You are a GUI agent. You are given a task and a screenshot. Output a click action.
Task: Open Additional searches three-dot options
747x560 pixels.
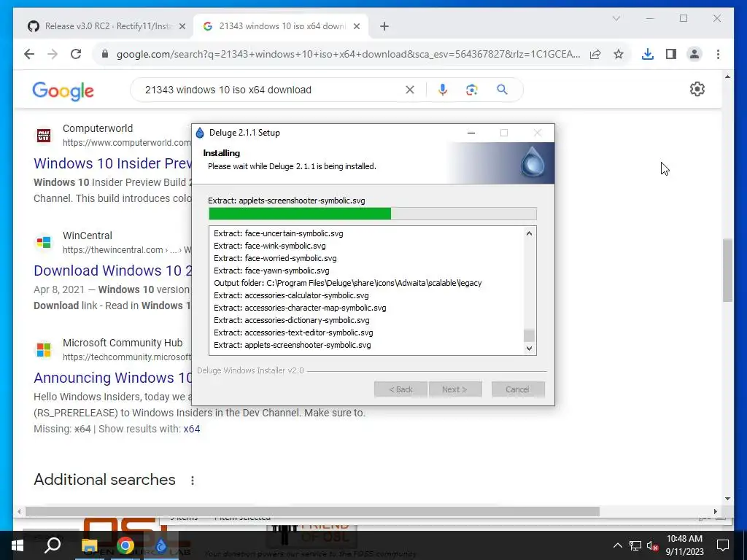(193, 481)
